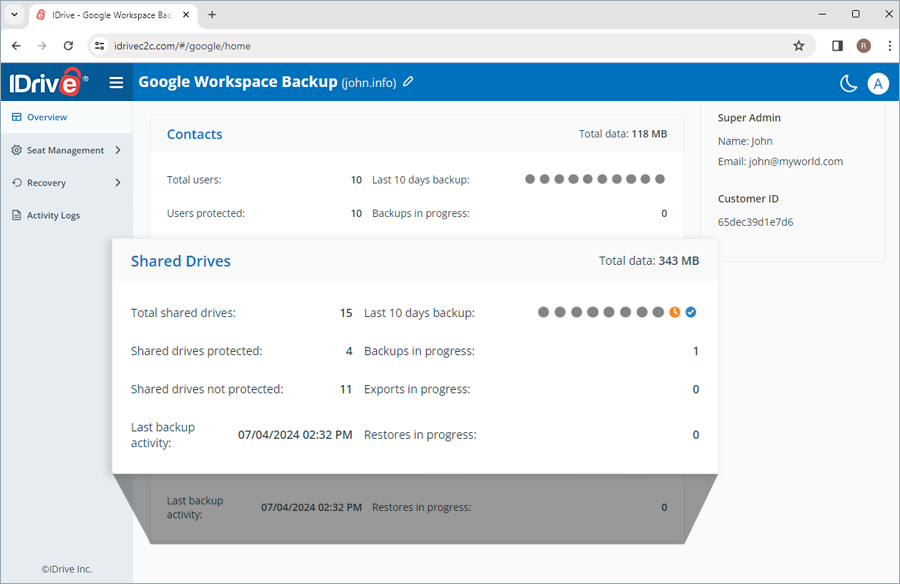Click the last Contacts backup status dot
The width and height of the screenshot is (900, 584).
[660, 179]
